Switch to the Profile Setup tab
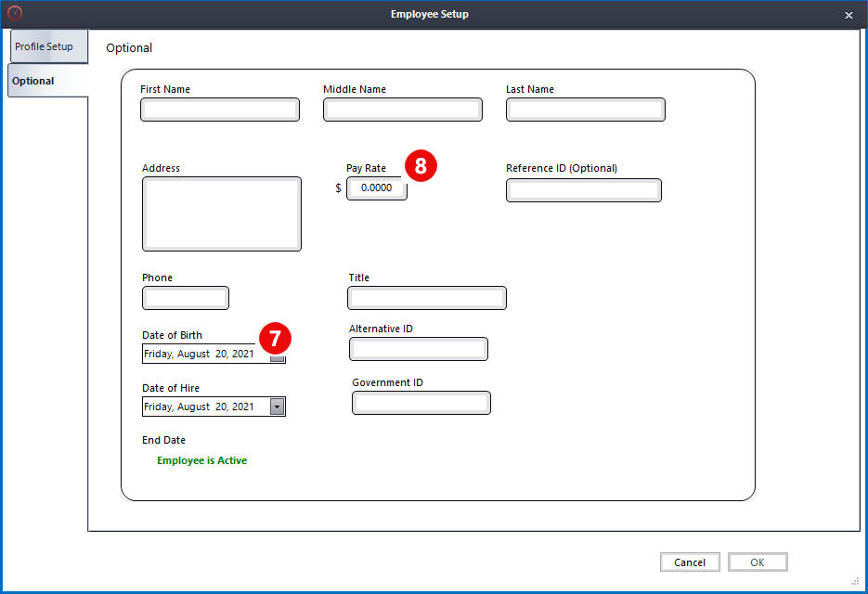Screen dimensions: 868x594 [x=48, y=45]
